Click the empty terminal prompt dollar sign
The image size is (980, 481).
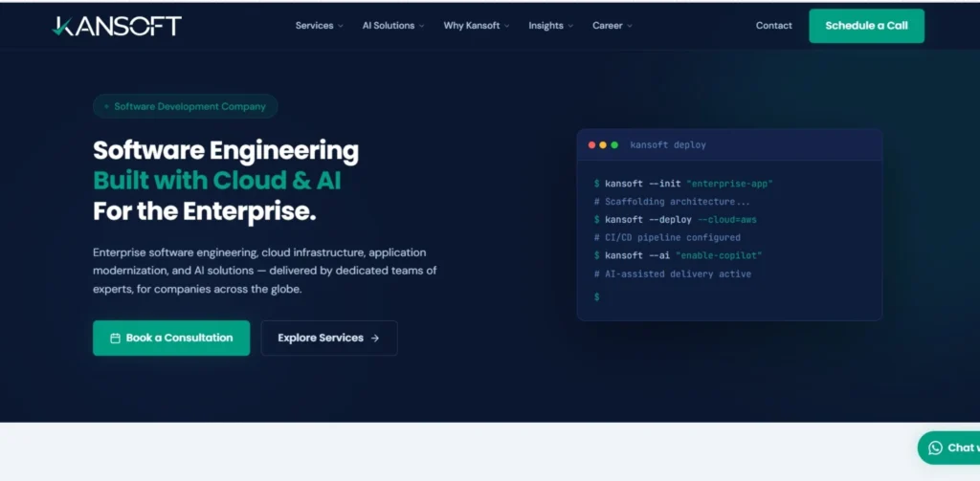[x=597, y=296]
